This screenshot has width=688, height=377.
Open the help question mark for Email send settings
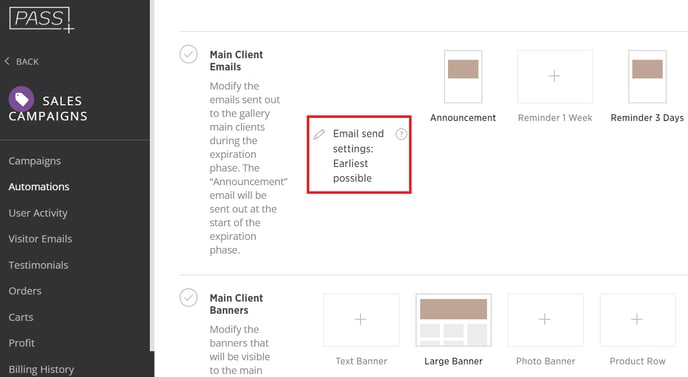401,134
